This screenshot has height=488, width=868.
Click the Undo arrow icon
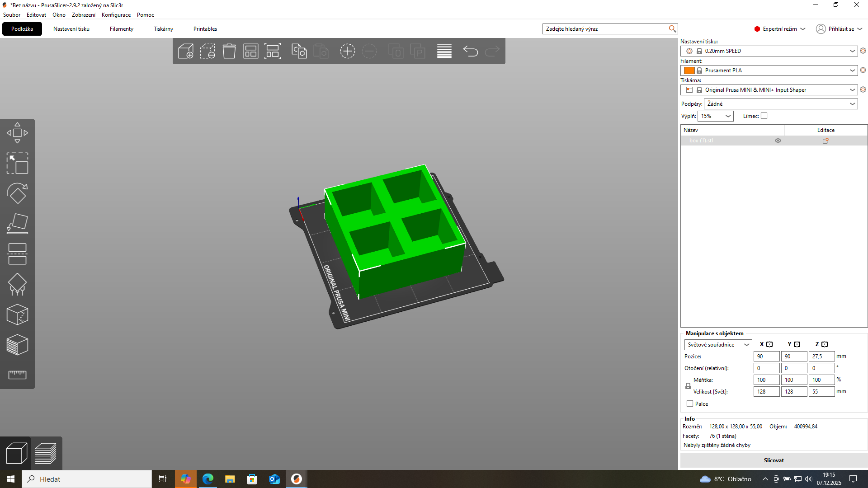471,51
